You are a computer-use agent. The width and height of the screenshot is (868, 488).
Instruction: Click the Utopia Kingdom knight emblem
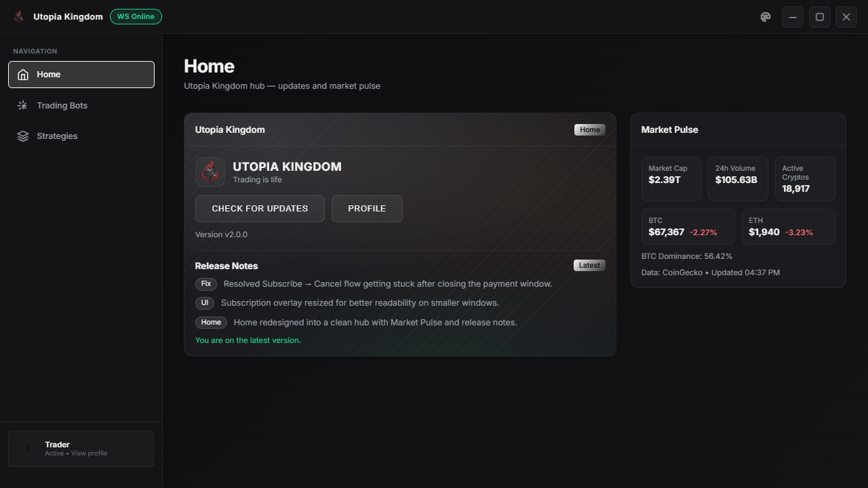tap(210, 172)
